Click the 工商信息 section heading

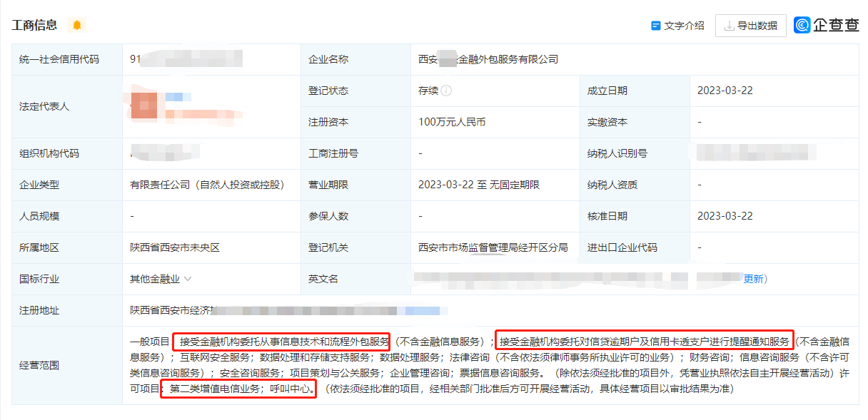(x=34, y=25)
